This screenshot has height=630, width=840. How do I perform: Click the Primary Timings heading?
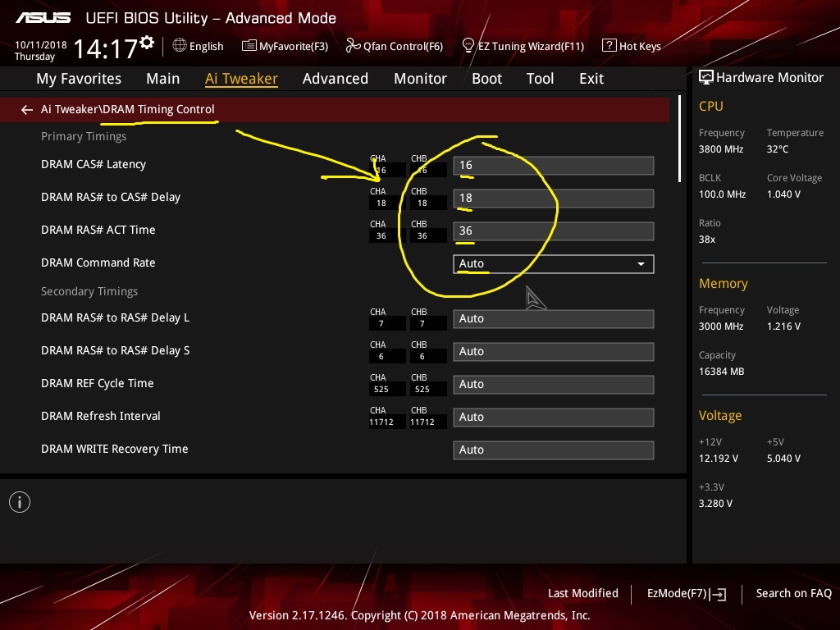(x=84, y=136)
